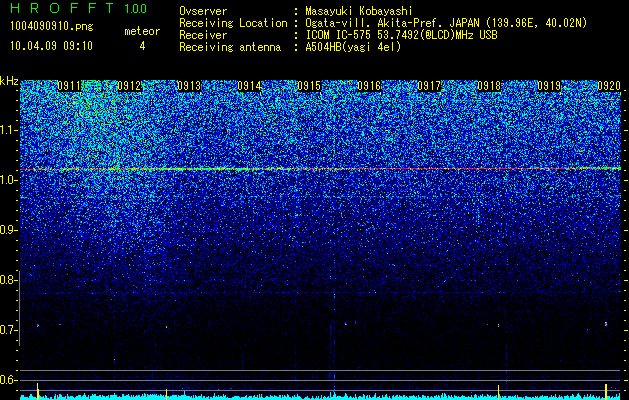The height and width of the screenshot is (400, 629).
Task: Select the file name 1004090910.png
Action: pos(51,26)
